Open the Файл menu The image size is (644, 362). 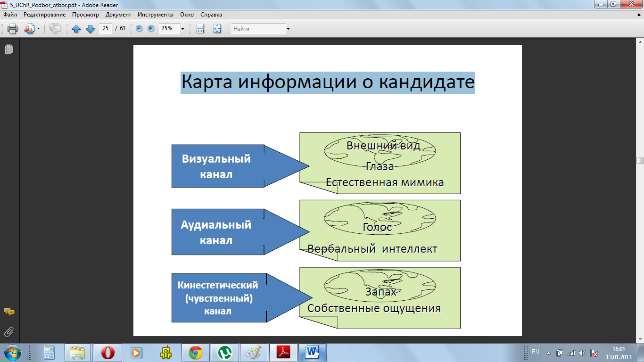tap(10, 15)
